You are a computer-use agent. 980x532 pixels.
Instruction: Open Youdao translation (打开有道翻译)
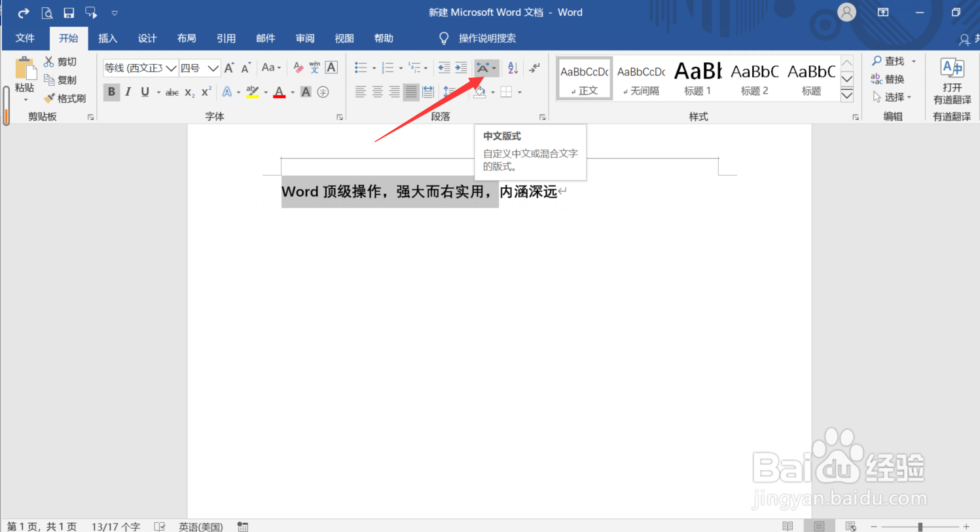tap(952, 81)
